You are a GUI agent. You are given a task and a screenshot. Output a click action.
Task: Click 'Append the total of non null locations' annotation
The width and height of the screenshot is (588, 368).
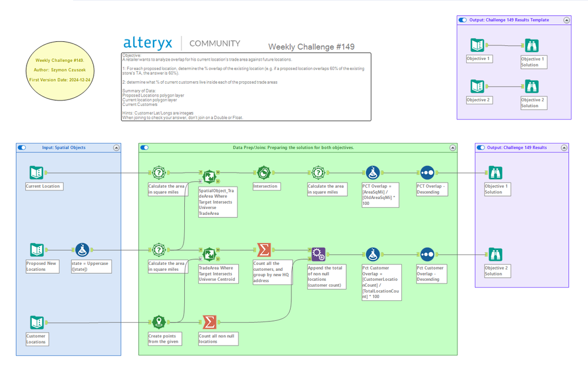[x=327, y=277]
